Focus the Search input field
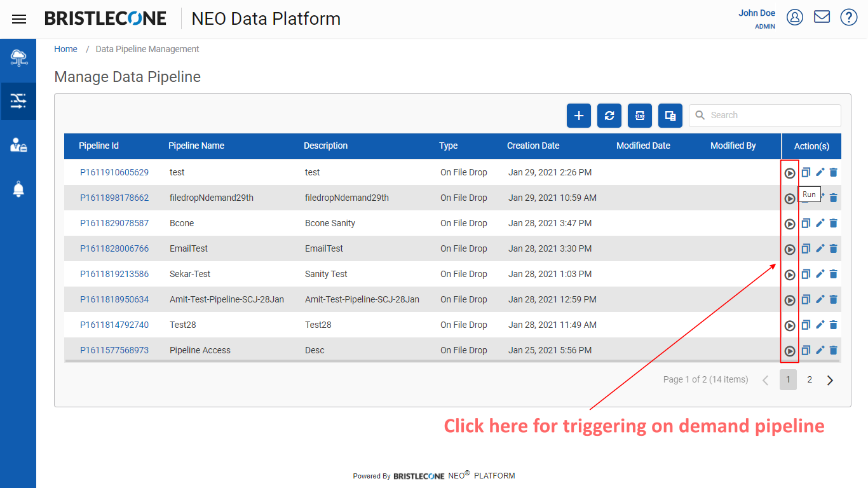This screenshot has height=488, width=868. pos(765,116)
